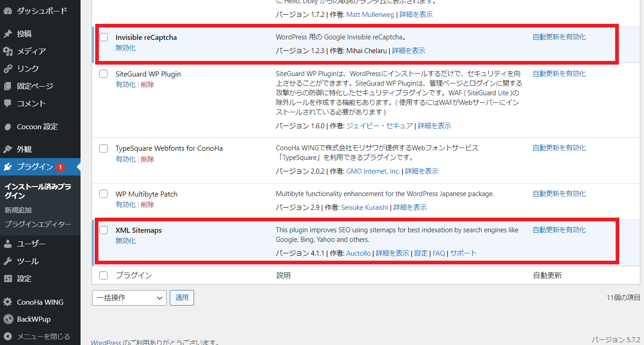Screen dimensions: 644x345
Task: Enable auto-updates for Invisible reCaptcha
Action: click(x=559, y=37)
